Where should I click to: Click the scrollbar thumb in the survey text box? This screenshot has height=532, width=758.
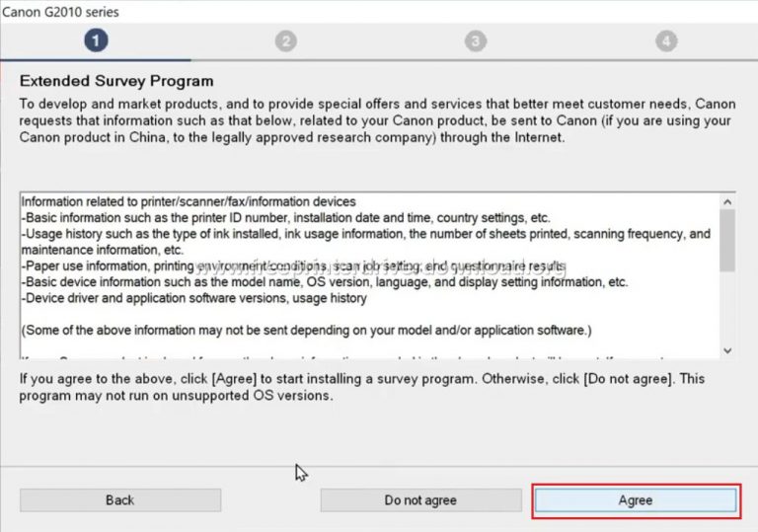(x=727, y=240)
